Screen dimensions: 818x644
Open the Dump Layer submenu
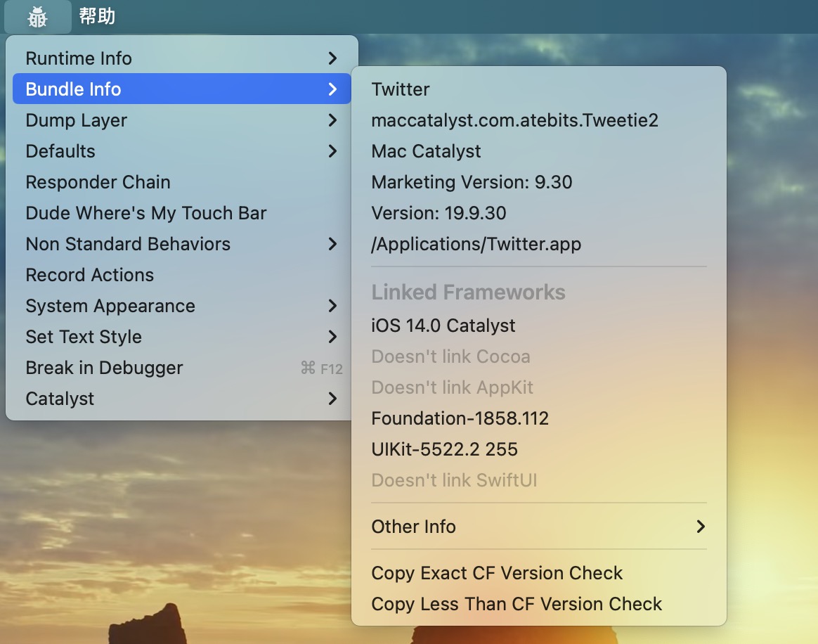tap(181, 120)
